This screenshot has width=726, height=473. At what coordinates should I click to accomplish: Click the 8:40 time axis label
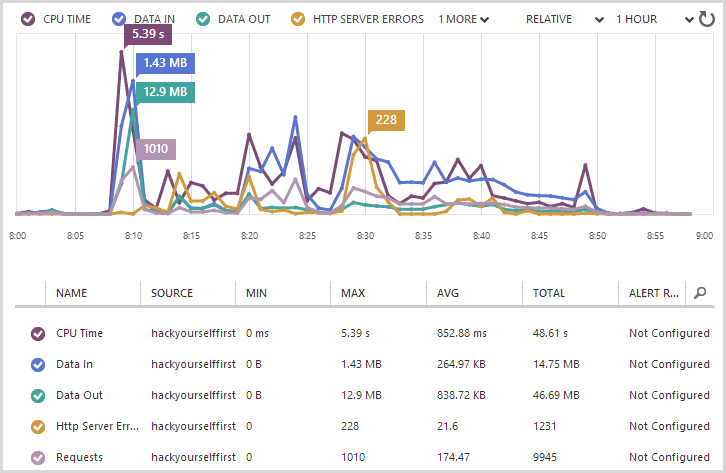pos(482,236)
